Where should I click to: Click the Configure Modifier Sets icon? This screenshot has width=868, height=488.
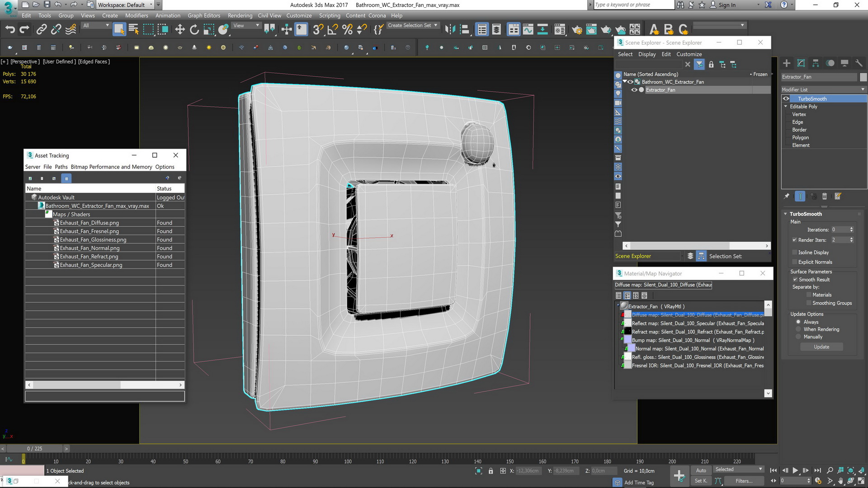(838, 196)
